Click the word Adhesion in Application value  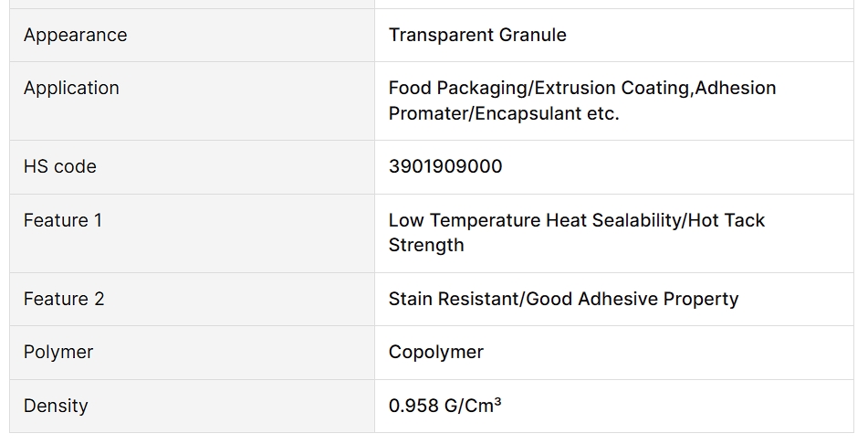[736, 88]
